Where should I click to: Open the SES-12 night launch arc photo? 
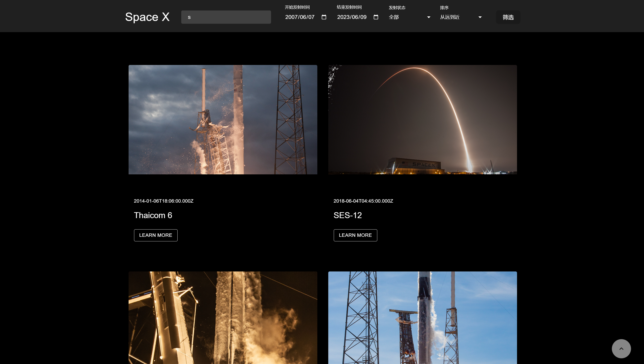(422, 119)
